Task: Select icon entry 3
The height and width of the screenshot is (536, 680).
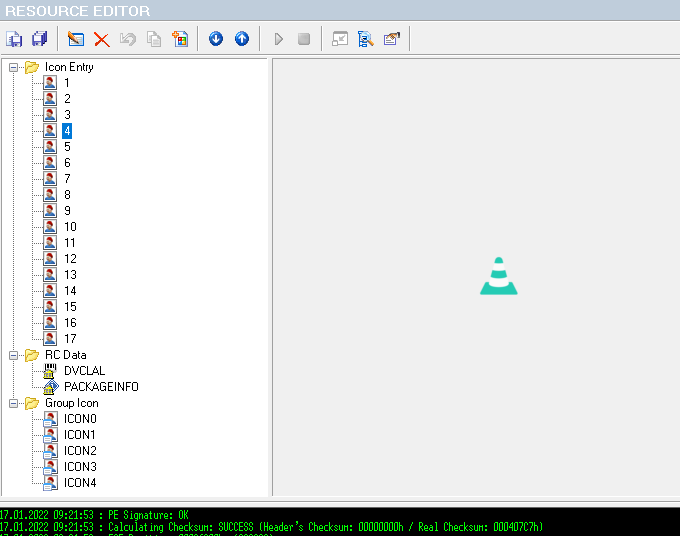Action: coord(67,115)
